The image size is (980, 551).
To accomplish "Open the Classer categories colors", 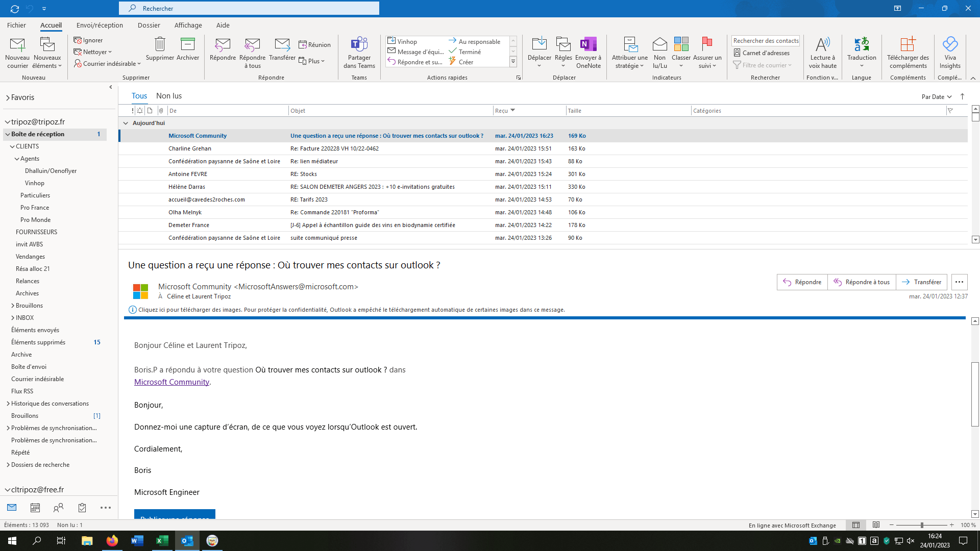I will click(x=681, y=53).
